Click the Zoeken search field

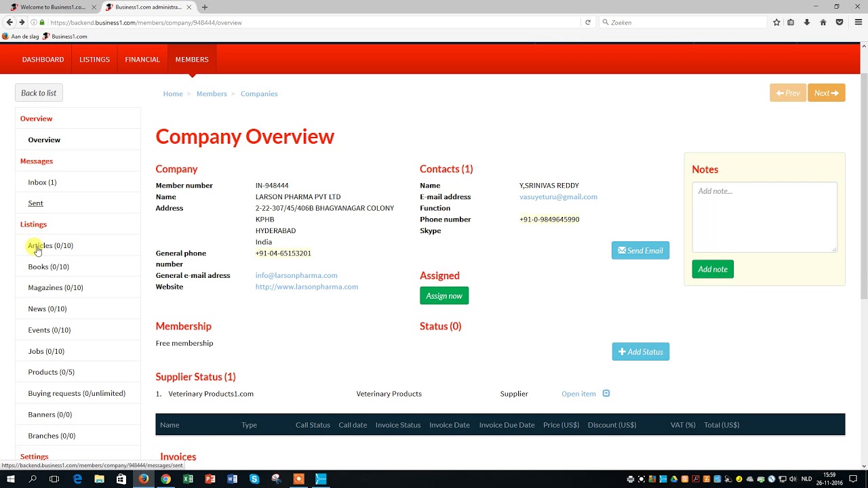(683, 22)
